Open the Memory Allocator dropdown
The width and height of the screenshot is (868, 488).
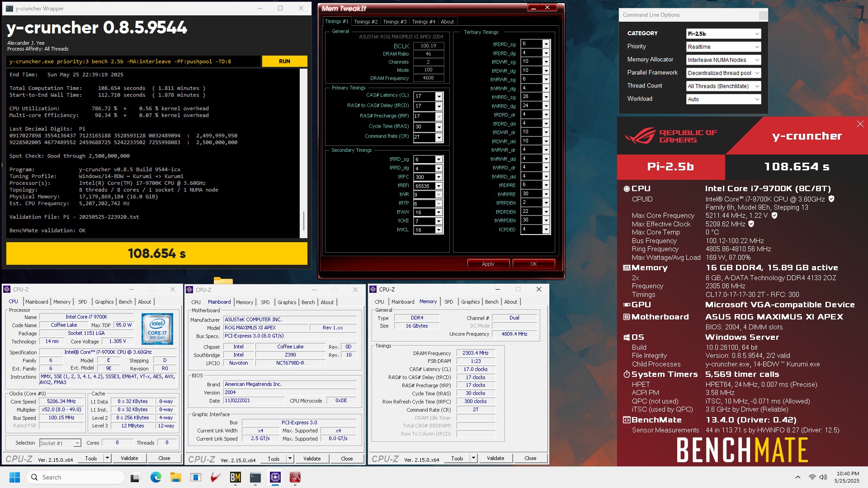[723, 60]
